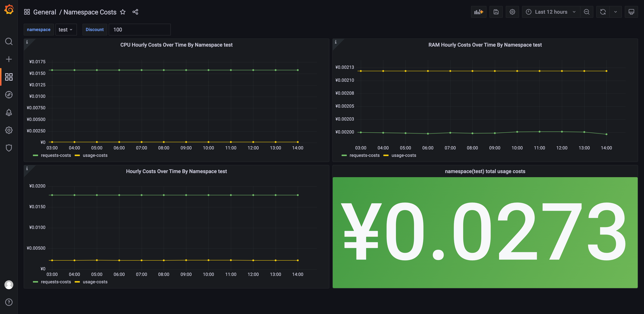Open the search dashboards icon
Screen dimensions: 644x314
(9, 41)
